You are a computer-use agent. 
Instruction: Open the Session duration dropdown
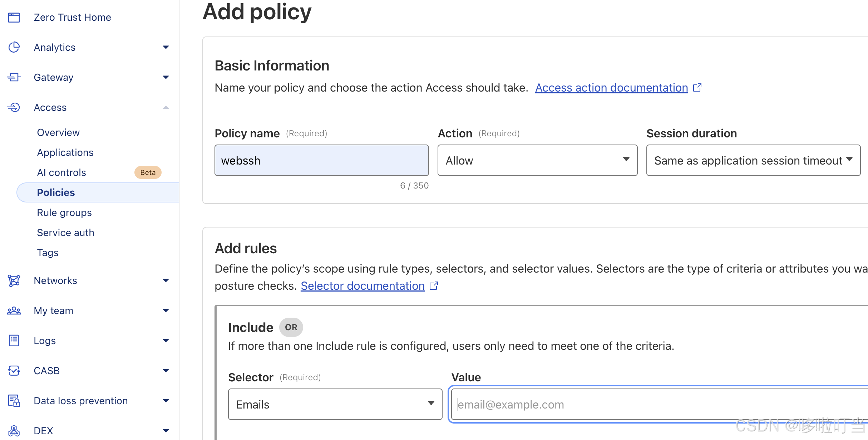(753, 160)
